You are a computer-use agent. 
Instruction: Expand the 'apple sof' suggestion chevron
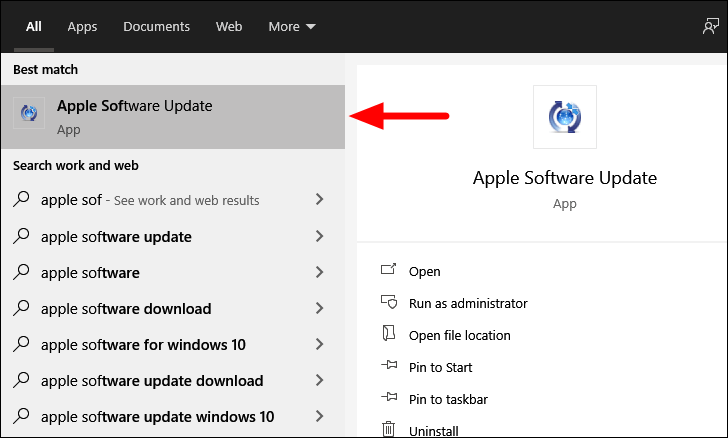coord(319,199)
